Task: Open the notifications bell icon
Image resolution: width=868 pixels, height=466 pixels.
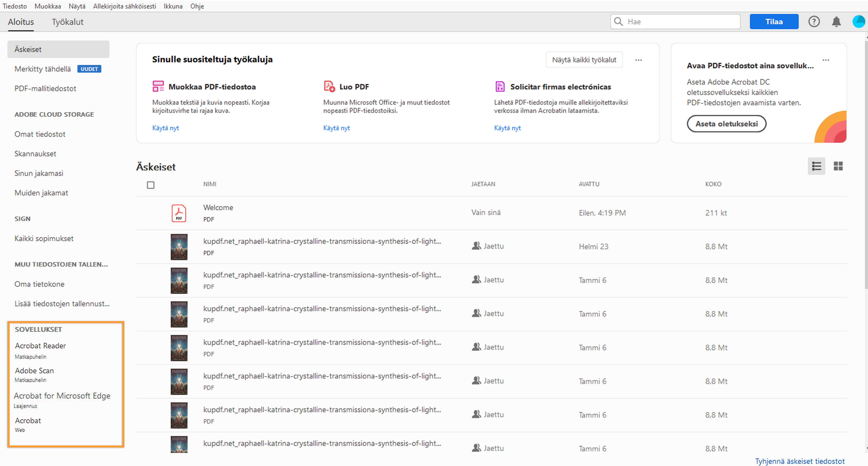Action: (836, 22)
